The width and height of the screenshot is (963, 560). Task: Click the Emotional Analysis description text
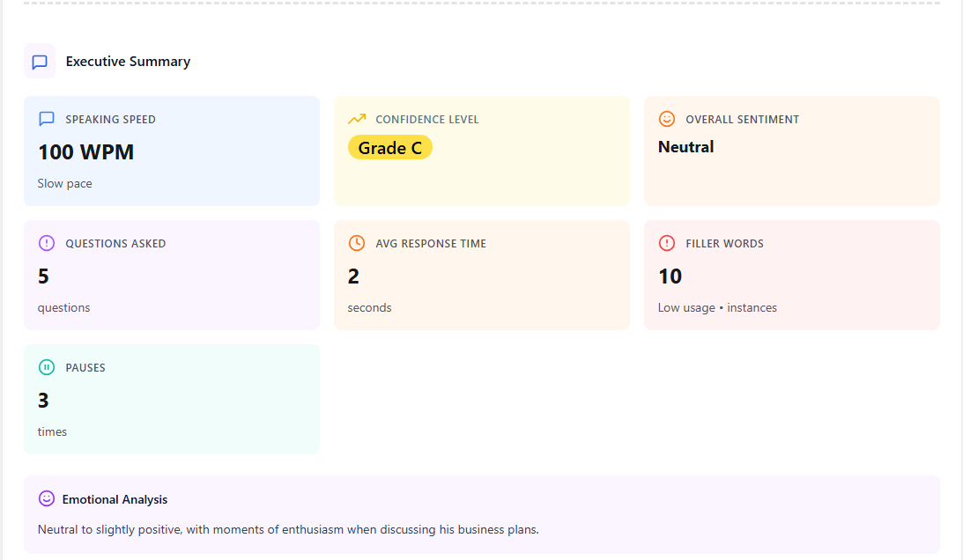click(287, 529)
